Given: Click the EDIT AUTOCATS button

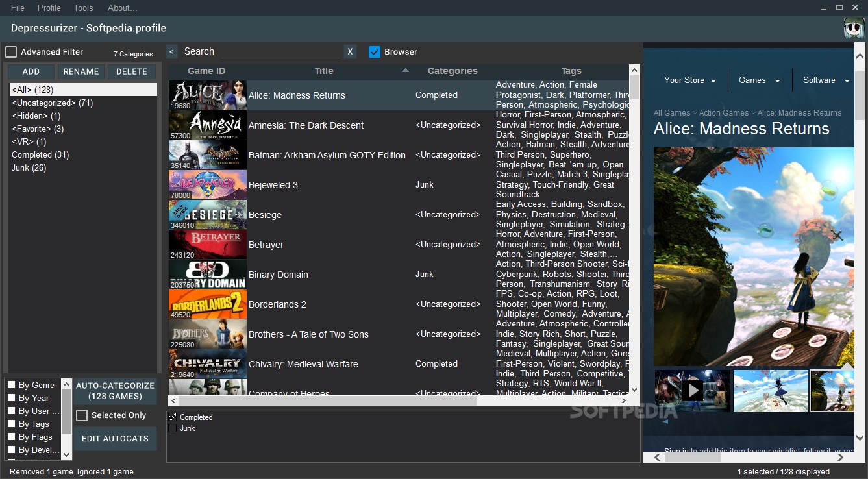Looking at the screenshot, I should 116,439.
